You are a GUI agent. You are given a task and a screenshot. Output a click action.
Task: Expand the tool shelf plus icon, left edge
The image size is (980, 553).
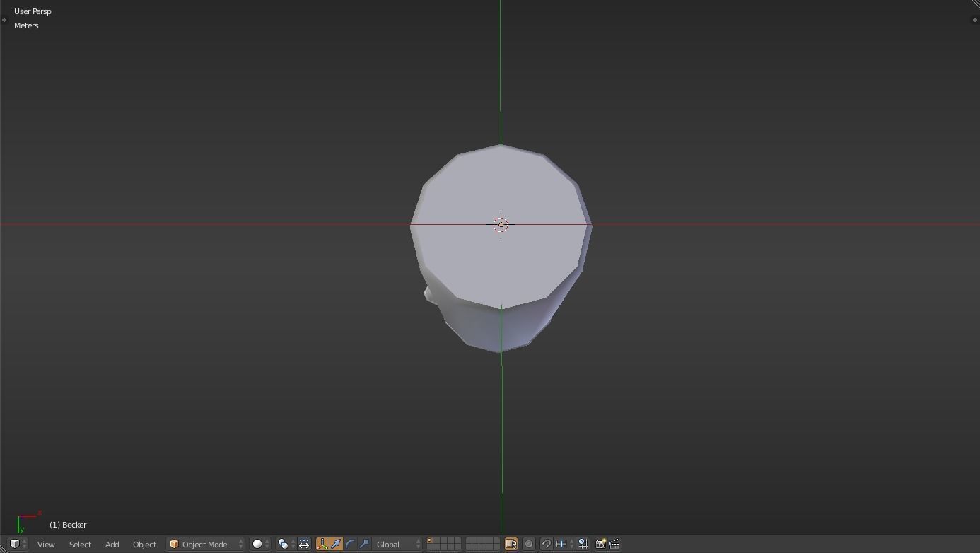point(4,20)
